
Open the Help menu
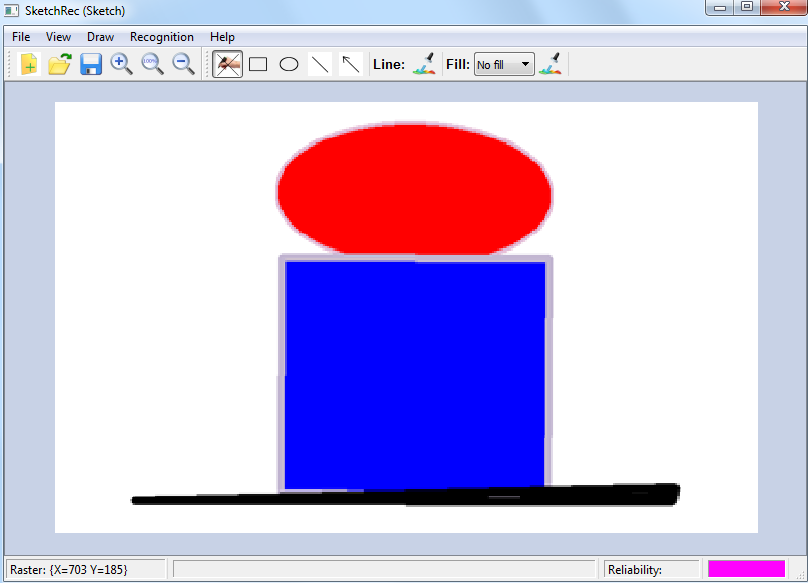(x=222, y=37)
